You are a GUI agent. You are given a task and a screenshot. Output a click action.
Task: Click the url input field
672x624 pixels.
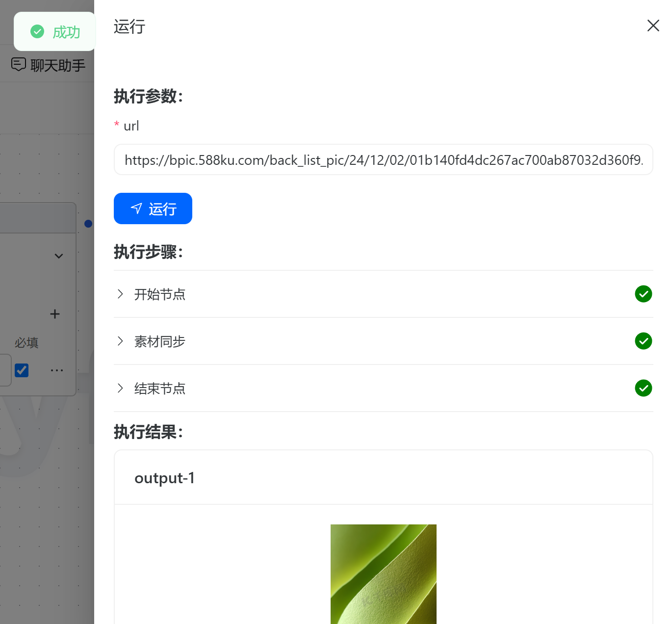[383, 160]
